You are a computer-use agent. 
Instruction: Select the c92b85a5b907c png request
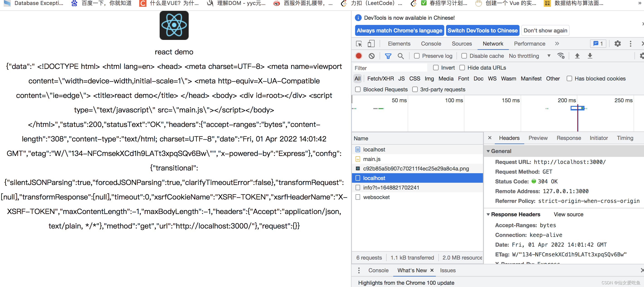(417, 168)
